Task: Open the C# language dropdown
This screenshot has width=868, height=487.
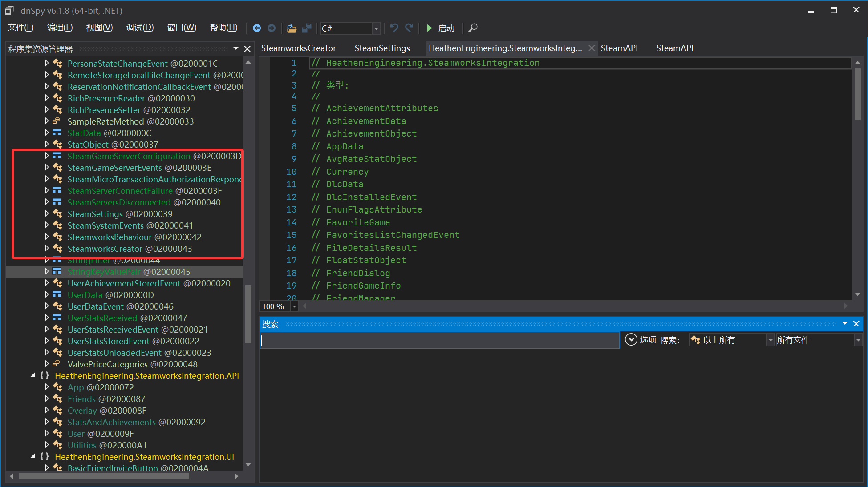Action: click(376, 28)
